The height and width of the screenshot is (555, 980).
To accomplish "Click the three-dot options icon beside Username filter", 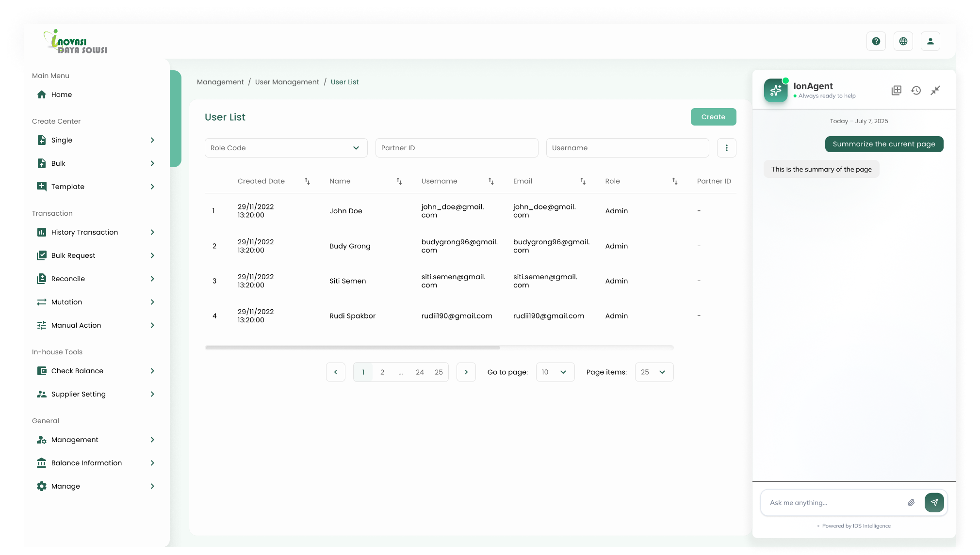I will coord(726,147).
